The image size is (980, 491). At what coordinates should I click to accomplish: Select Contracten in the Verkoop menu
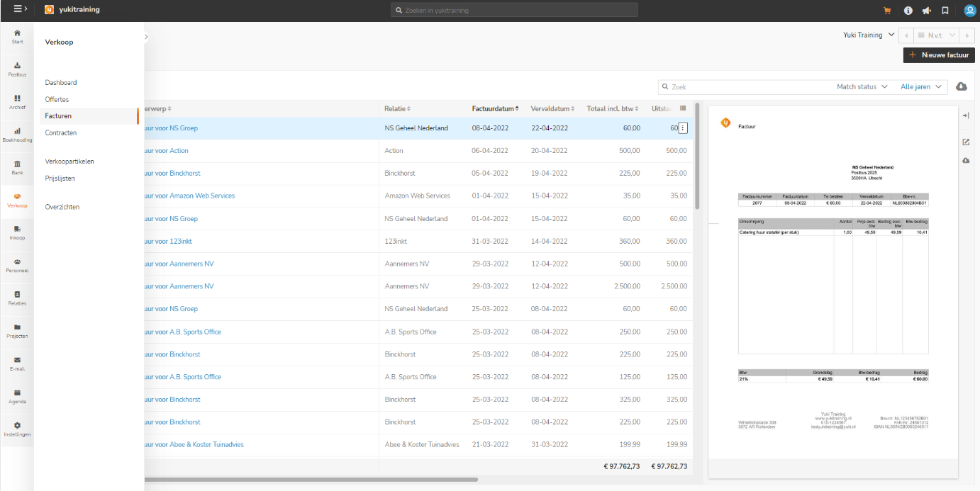pos(60,133)
